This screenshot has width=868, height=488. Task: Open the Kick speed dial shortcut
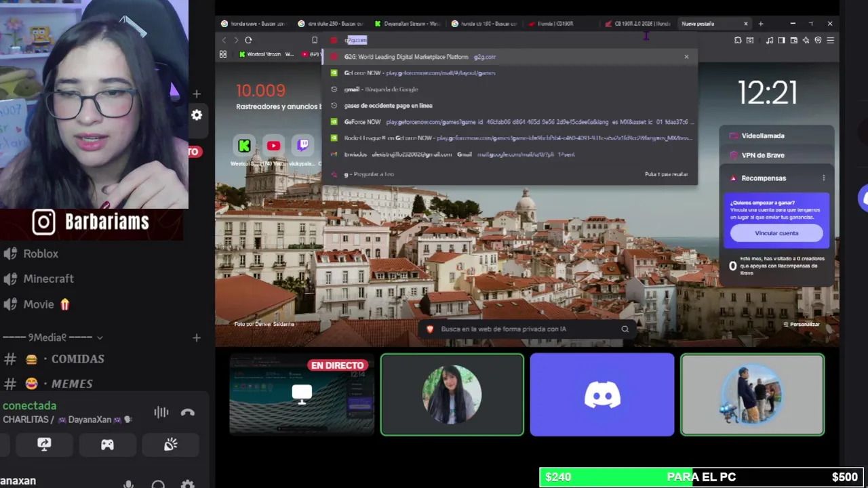click(244, 145)
